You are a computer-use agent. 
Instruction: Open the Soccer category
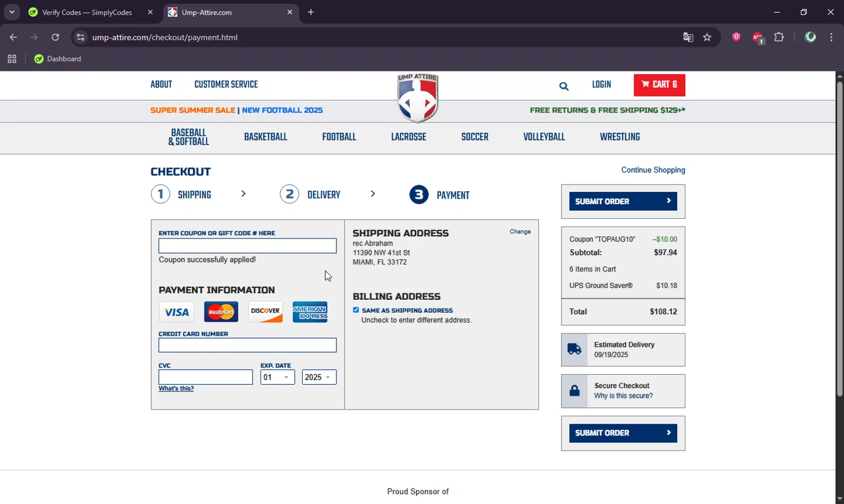pyautogui.click(x=475, y=137)
